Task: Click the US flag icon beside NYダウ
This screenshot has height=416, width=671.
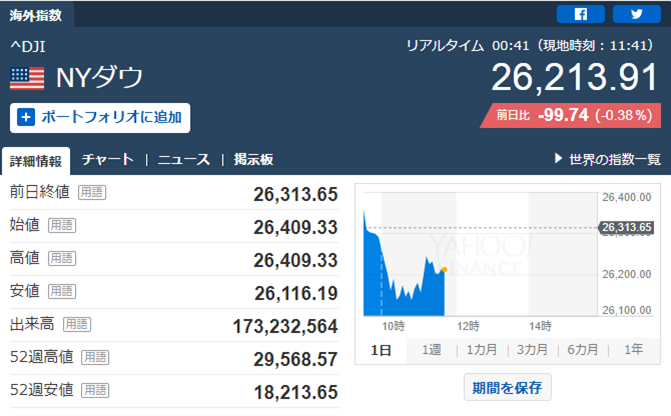Action: [x=27, y=79]
